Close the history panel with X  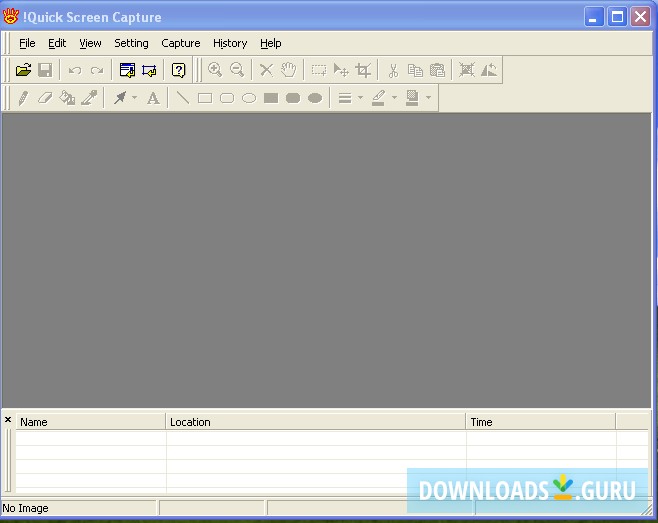[x=8, y=419]
